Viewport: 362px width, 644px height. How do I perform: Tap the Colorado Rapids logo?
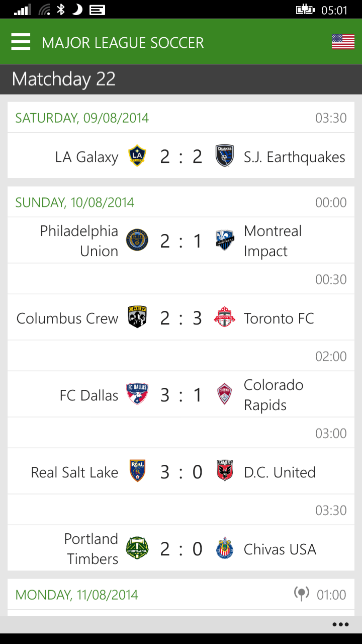click(224, 394)
